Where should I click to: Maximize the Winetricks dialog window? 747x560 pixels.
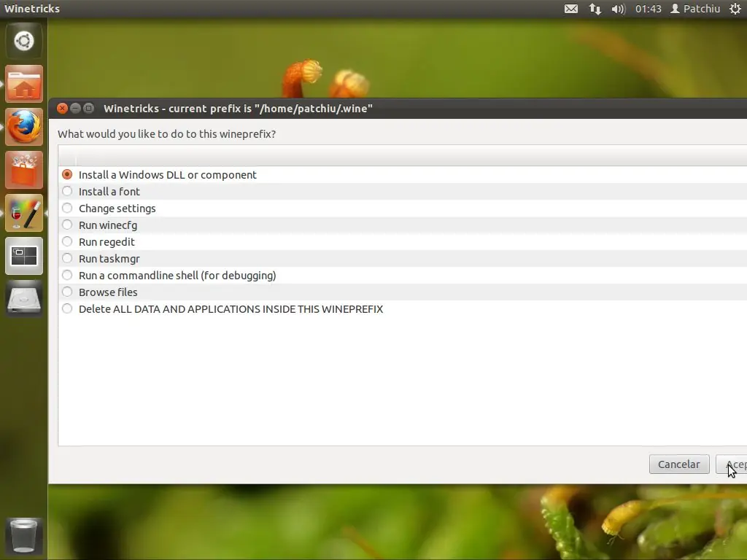[88, 108]
